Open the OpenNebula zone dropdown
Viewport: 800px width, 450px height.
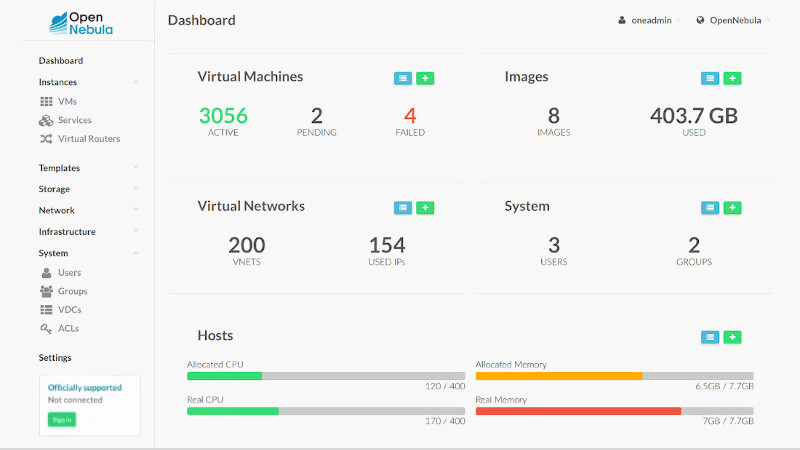click(733, 20)
